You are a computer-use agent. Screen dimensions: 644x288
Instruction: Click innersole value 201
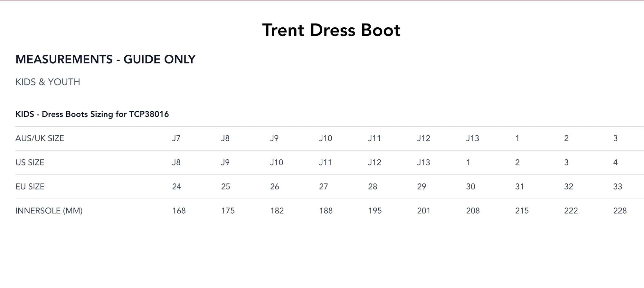click(x=423, y=211)
